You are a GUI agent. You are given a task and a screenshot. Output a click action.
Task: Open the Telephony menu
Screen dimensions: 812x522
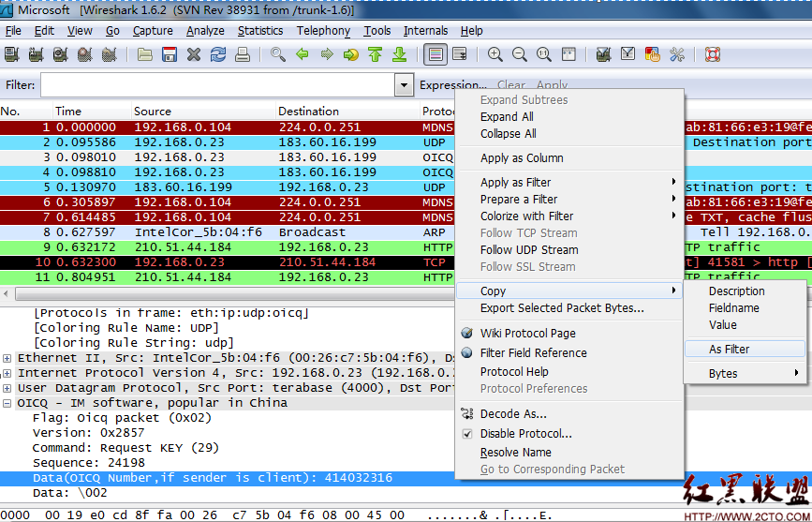point(324,31)
